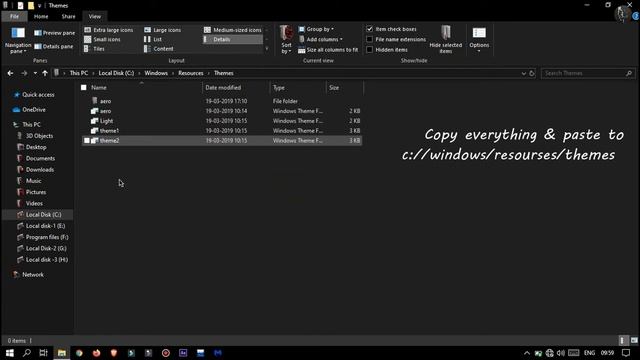This screenshot has width=640, height=360.
Task: Click Resources breadcrumb in address bar
Action: point(191,73)
